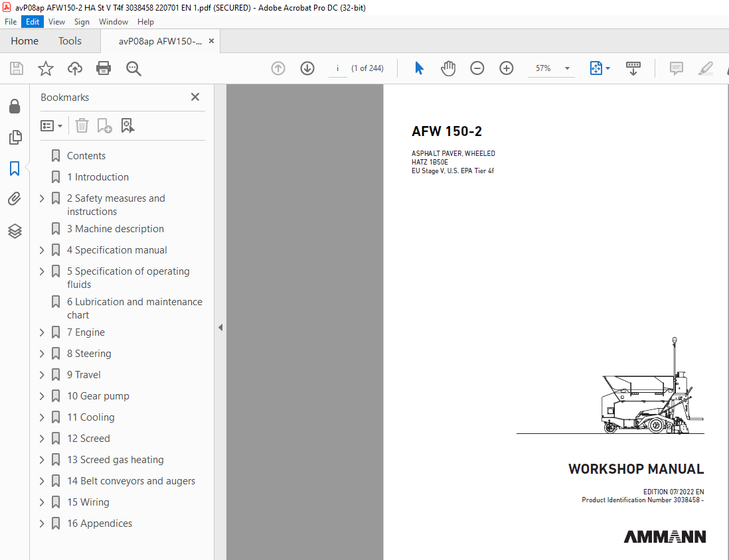This screenshot has height=560, width=729.
Task: Jump to 3 Machine description bookmark
Action: click(x=116, y=229)
